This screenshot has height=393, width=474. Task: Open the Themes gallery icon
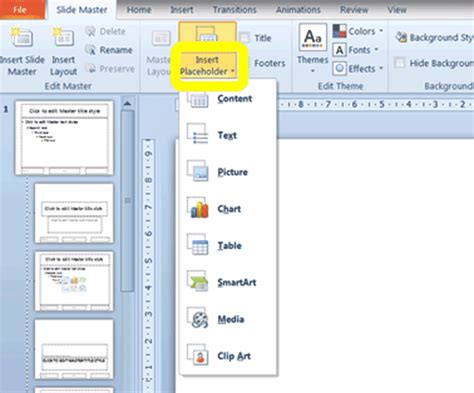coord(312,37)
